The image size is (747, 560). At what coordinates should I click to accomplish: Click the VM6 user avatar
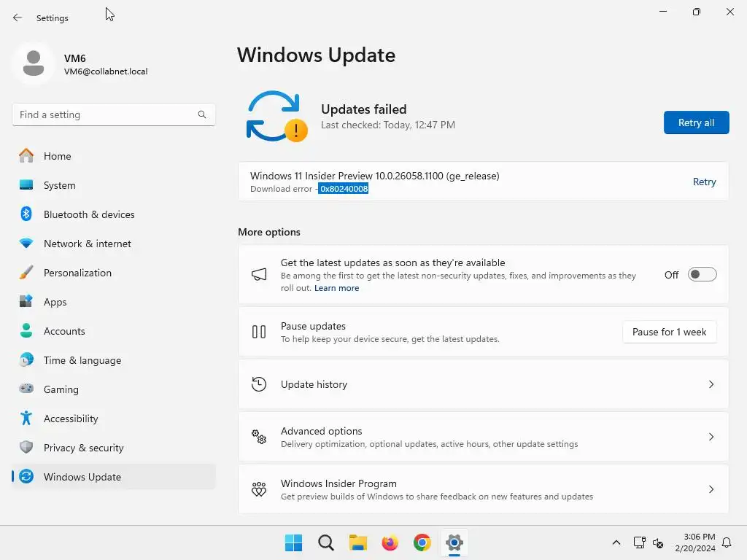(x=34, y=63)
